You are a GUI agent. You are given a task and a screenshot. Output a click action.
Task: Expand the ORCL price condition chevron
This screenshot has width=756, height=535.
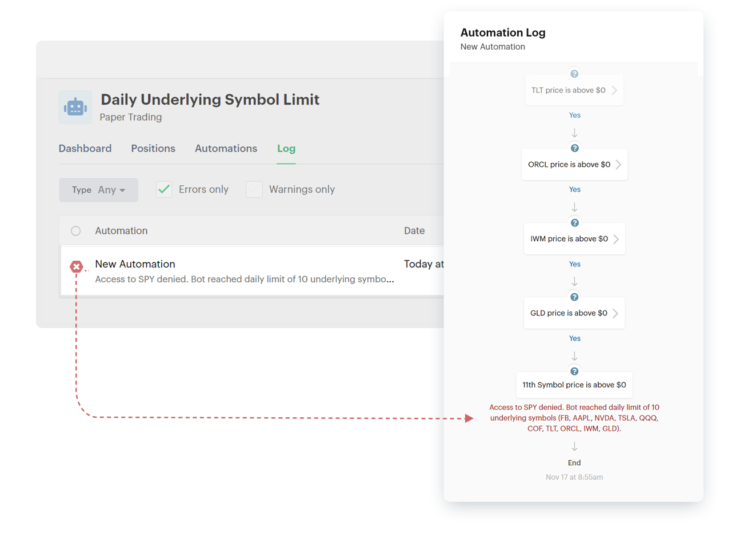click(x=618, y=165)
